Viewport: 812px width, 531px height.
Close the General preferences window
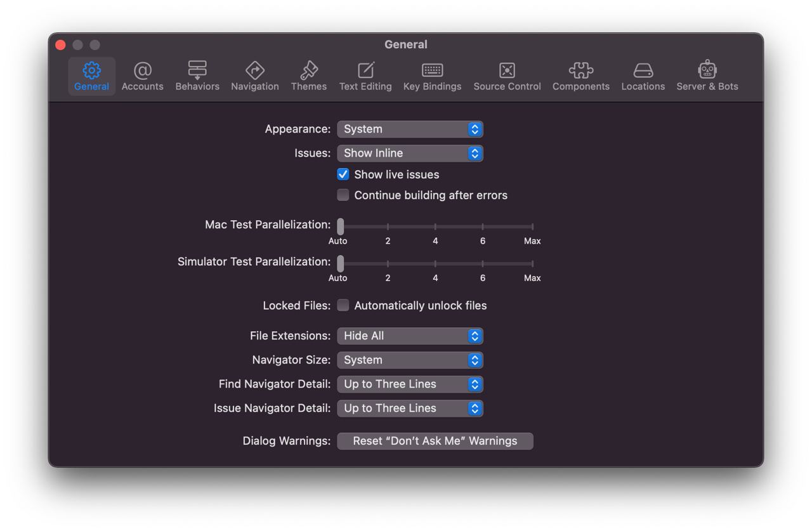[x=61, y=45]
